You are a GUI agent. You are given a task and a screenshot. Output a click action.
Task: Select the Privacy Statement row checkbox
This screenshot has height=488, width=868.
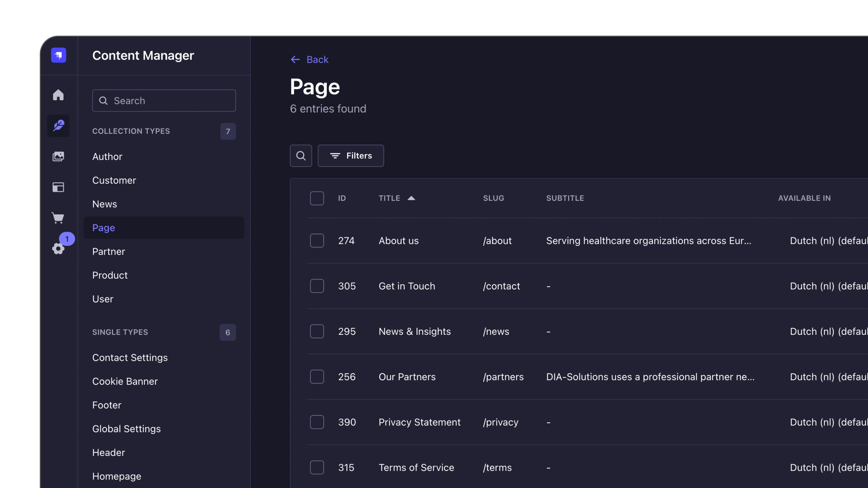pos(317,422)
